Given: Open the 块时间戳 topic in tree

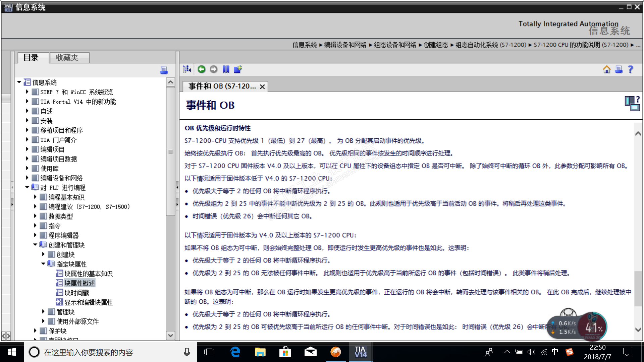Looking at the screenshot, I should pyautogui.click(x=76, y=293).
